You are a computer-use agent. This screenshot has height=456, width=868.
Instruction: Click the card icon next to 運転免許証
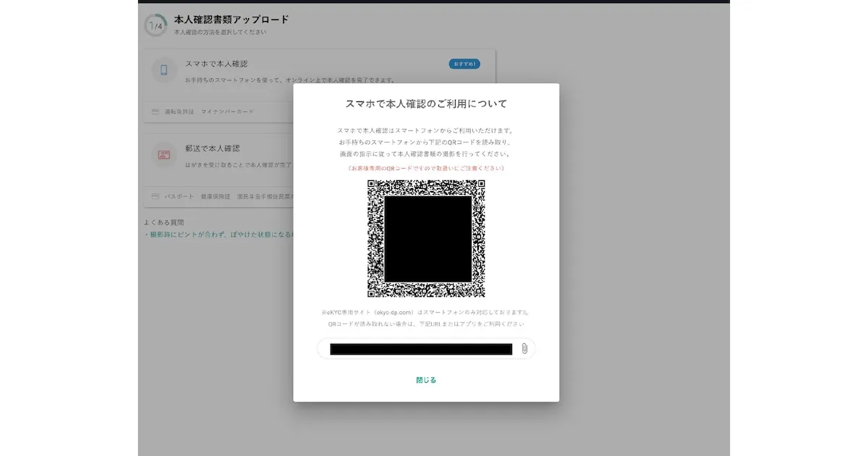154,112
